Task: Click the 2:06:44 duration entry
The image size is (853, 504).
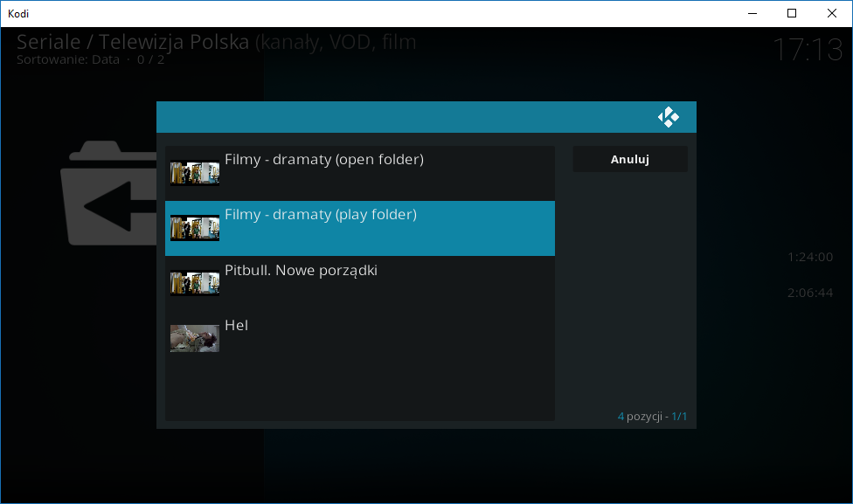Action: [810, 293]
